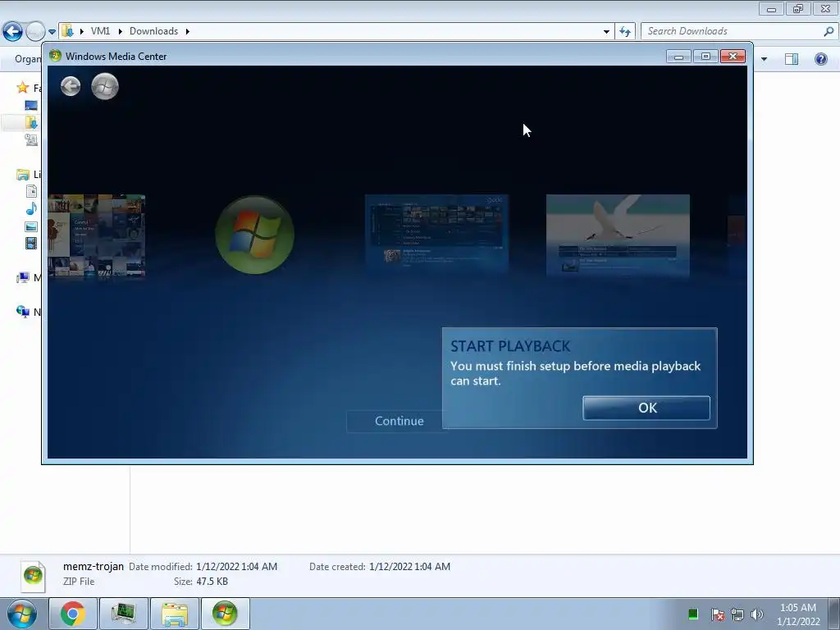Click the 47.5 KB size value

point(212,582)
